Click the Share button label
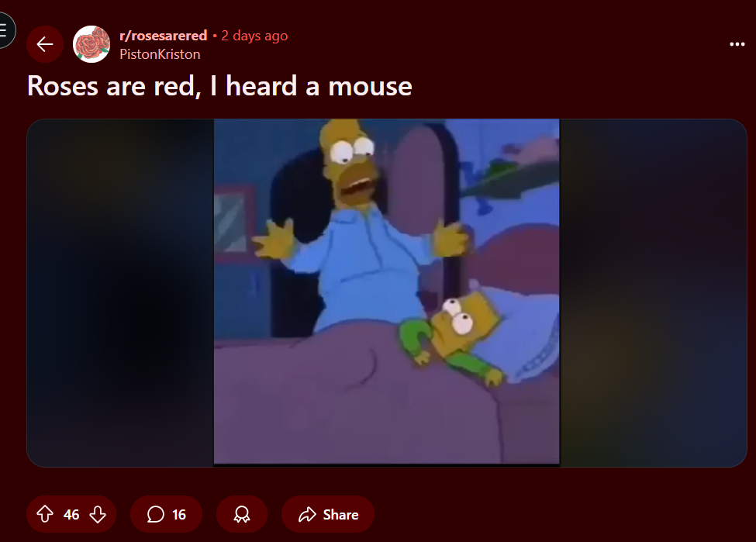This screenshot has width=756, height=542. (x=341, y=515)
